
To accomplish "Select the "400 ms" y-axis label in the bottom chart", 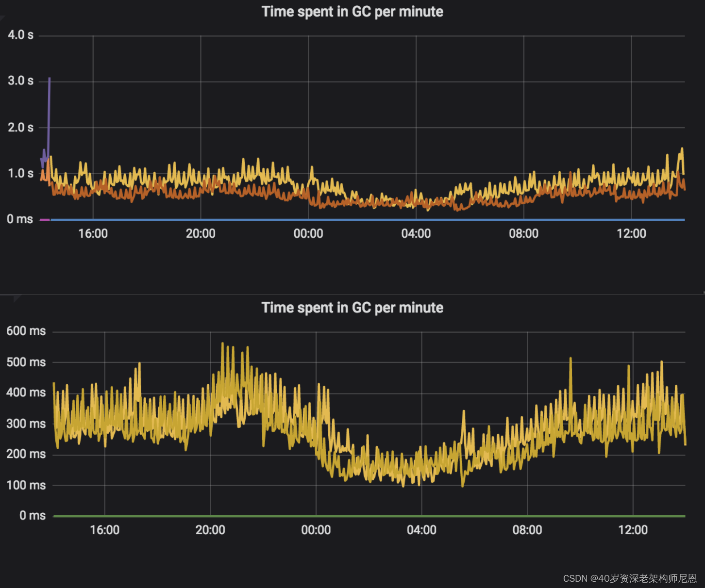I will pos(26,392).
